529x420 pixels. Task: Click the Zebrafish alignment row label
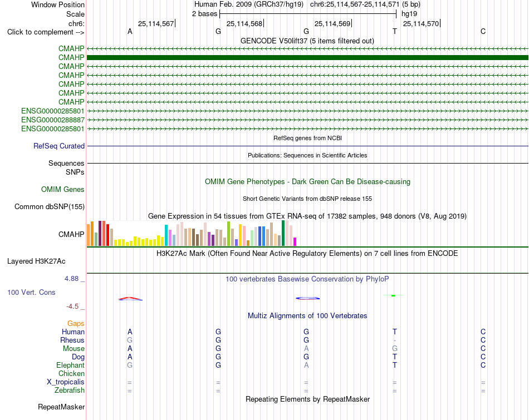click(x=70, y=391)
